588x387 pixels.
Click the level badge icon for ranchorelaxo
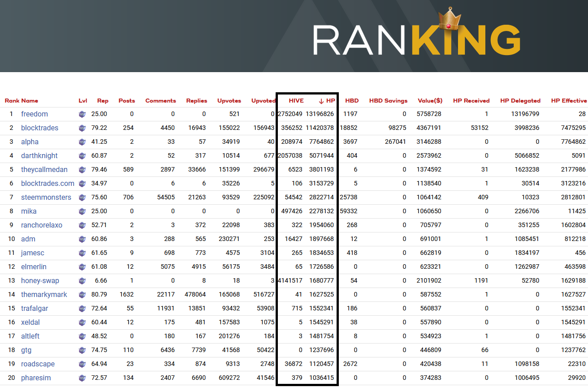point(82,225)
